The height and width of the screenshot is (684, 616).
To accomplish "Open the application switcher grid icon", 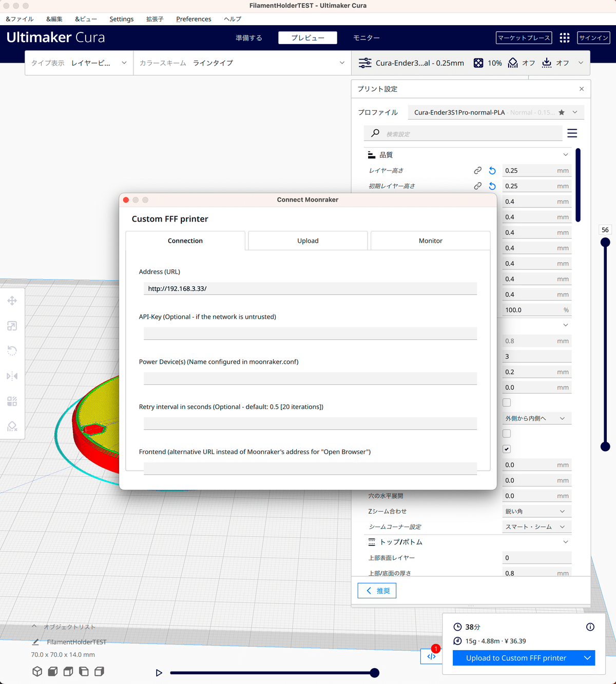I will (565, 37).
